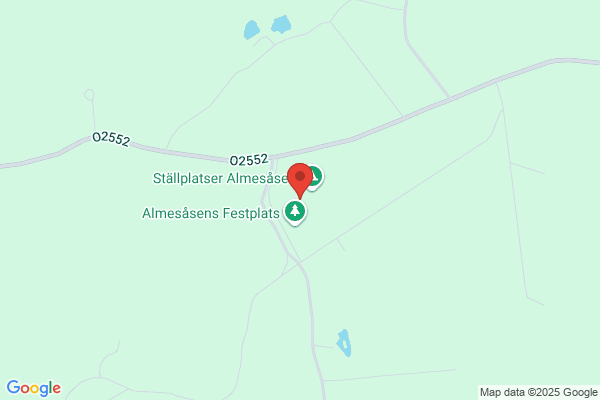Click the right pond at the top
This screenshot has height=400, width=600.
(281, 24)
